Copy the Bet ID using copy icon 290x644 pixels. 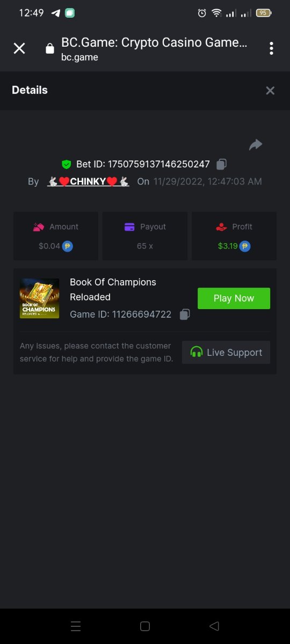[221, 164]
